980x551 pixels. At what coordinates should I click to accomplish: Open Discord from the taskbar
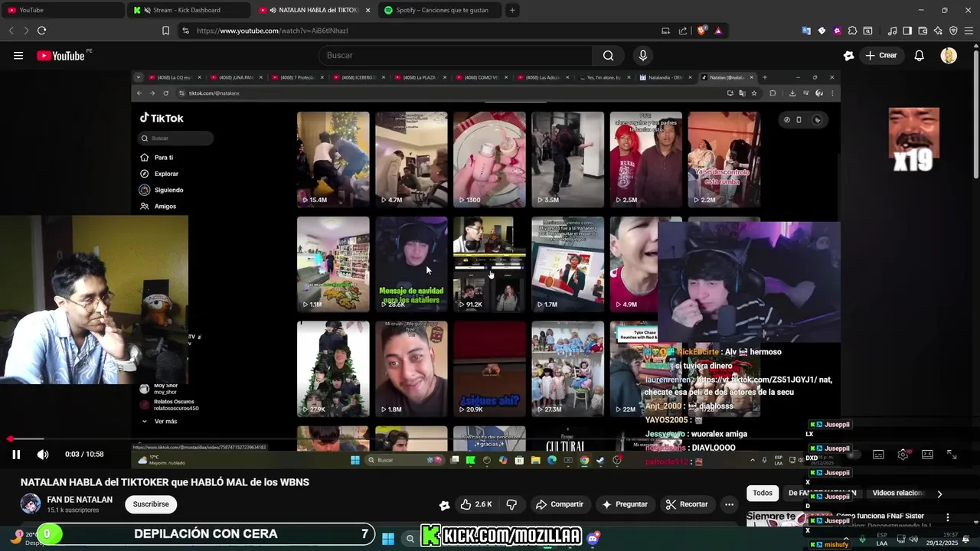[593, 539]
